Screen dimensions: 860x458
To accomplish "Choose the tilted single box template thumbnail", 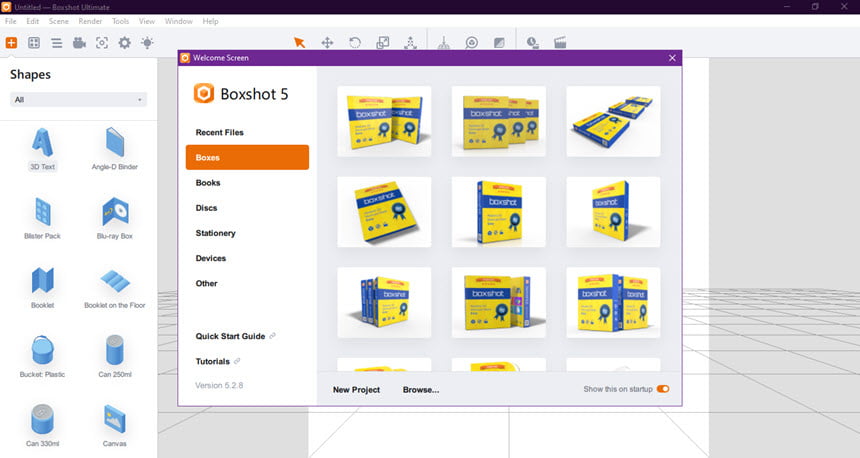I will point(384,212).
